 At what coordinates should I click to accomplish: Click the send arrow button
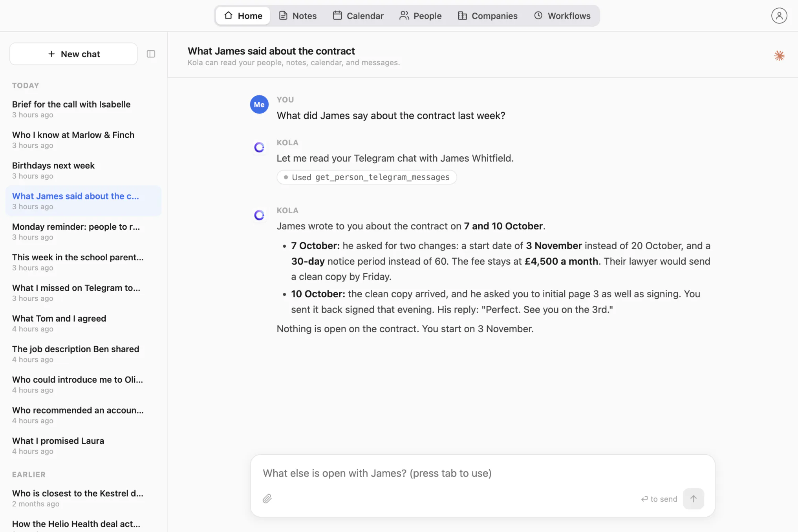[693, 499]
